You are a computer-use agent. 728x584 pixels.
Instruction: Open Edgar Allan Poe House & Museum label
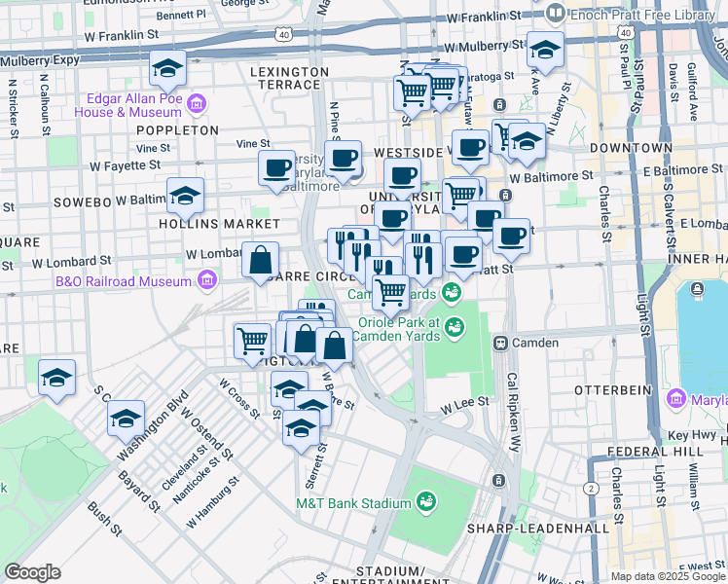(x=128, y=105)
